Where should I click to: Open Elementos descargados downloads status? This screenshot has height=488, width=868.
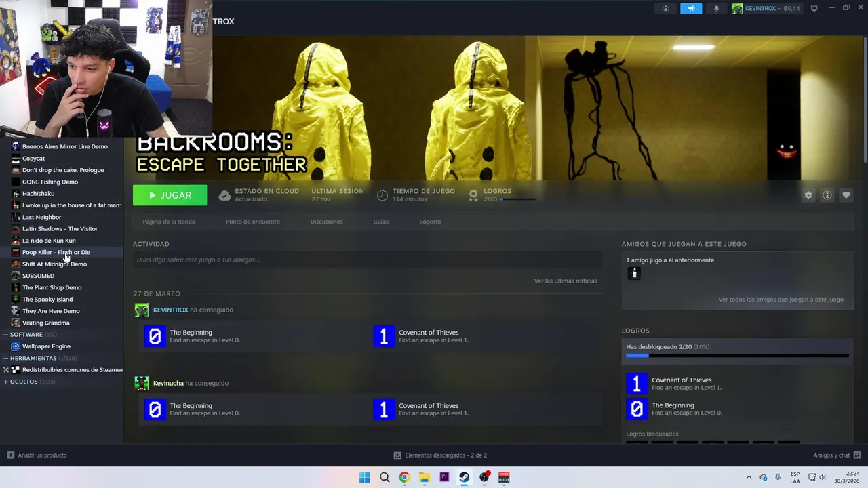point(440,455)
